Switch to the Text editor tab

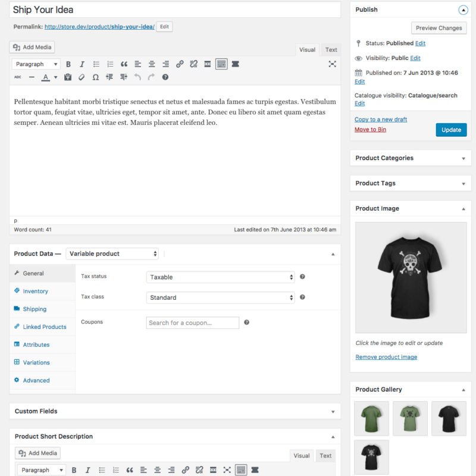pyautogui.click(x=330, y=50)
